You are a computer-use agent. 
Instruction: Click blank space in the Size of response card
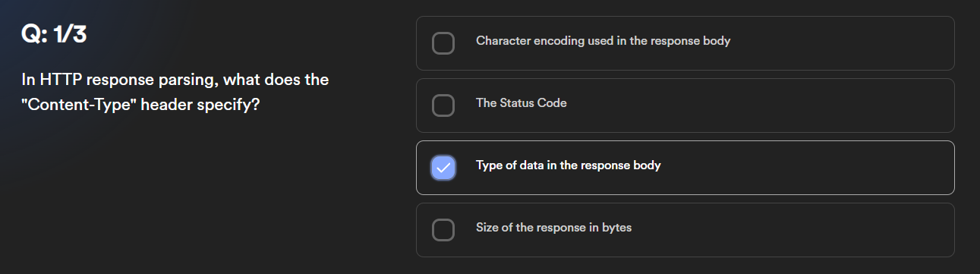pyautogui.click(x=789, y=230)
